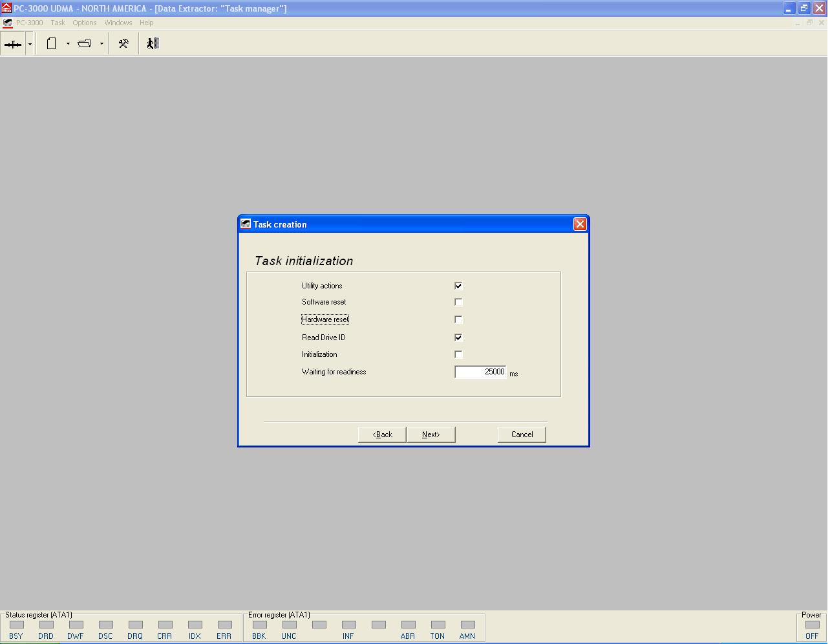Viewport: 830px width, 644px height.
Task: Click the Power OFF indicator
Action: coord(812,625)
